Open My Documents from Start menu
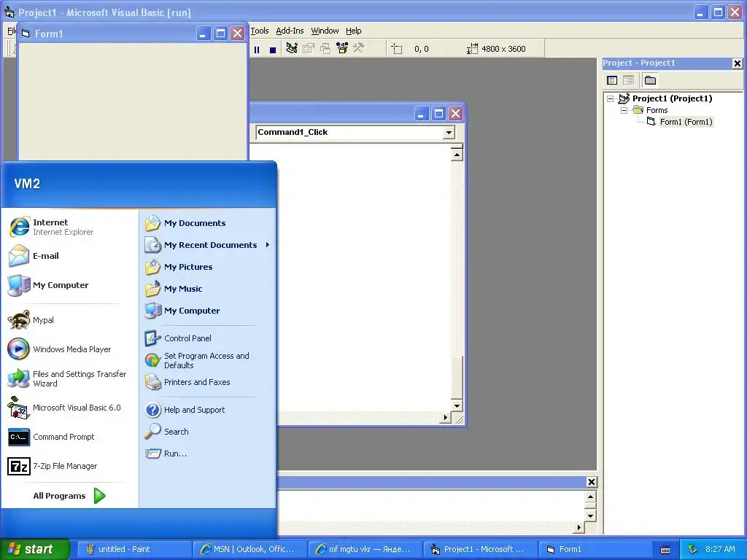 tap(208, 223)
